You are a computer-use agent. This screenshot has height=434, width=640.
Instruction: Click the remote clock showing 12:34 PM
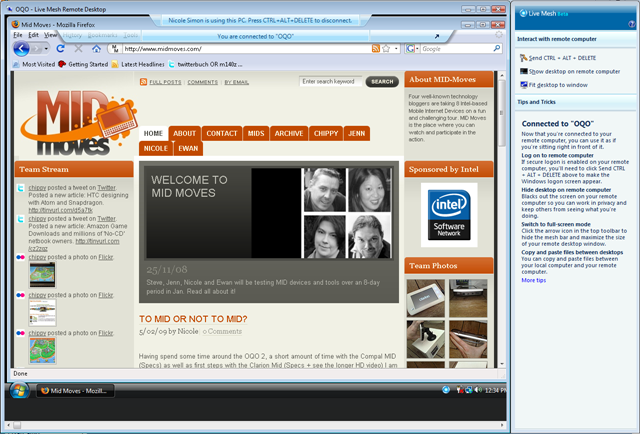point(496,390)
